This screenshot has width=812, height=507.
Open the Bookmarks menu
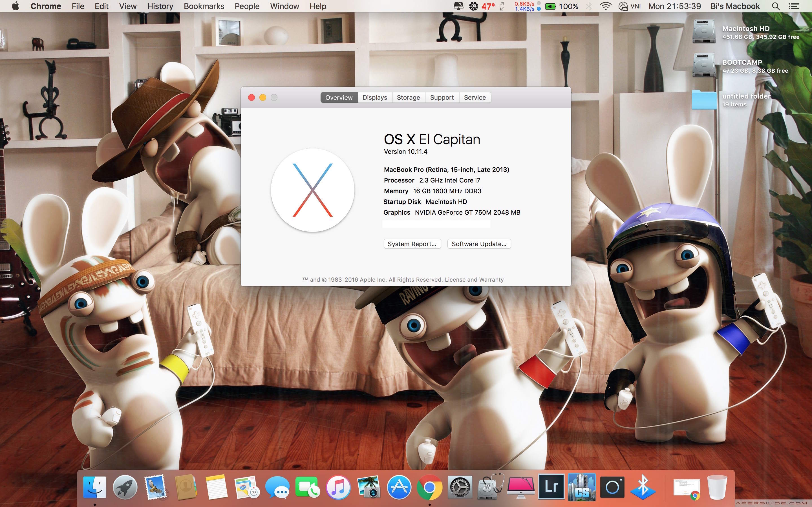[204, 6]
